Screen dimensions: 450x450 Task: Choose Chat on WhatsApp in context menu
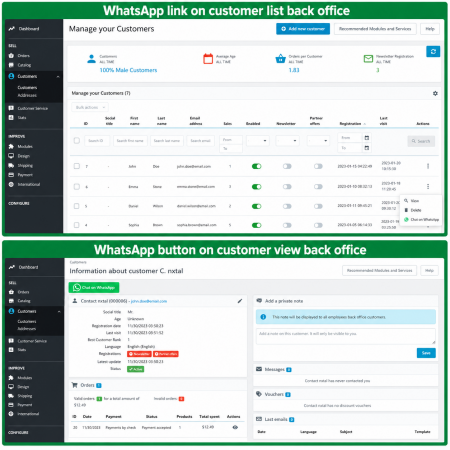click(x=421, y=220)
